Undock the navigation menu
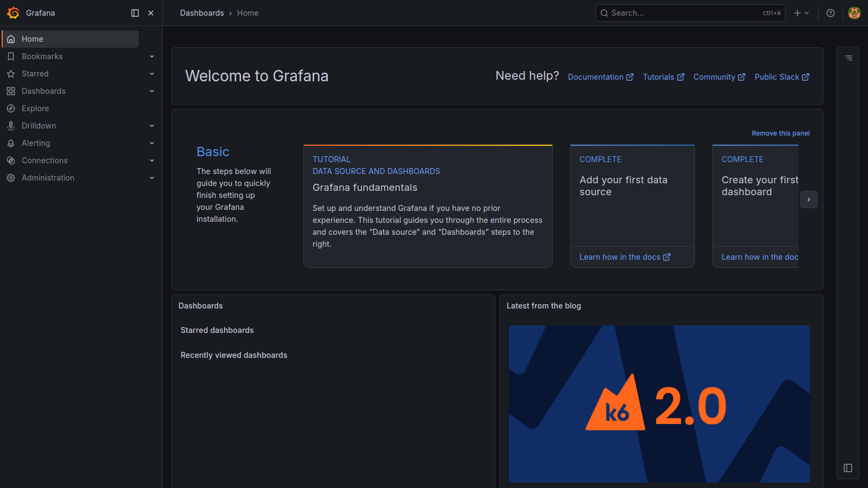The image size is (868, 488). 135,13
